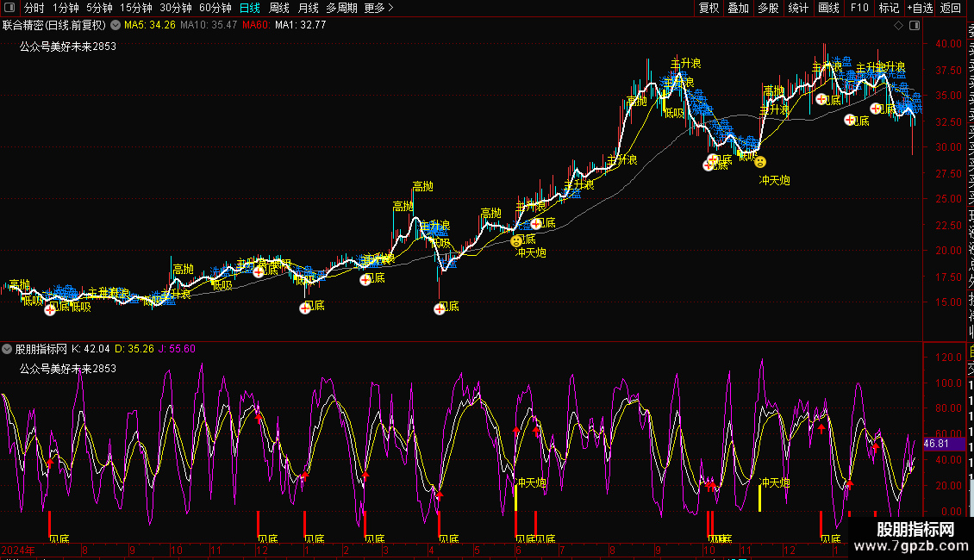
Task: Switch to the 周线 weekly tab
Action: click(x=279, y=8)
